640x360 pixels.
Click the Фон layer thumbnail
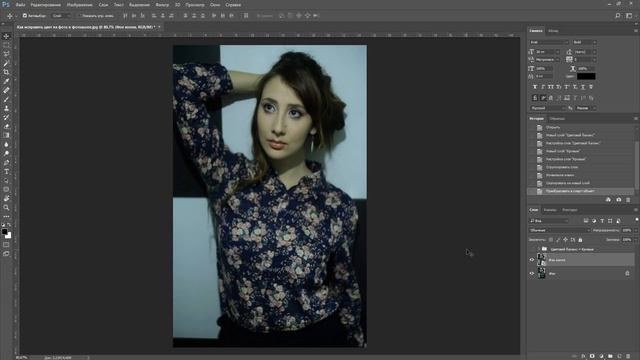pyautogui.click(x=542, y=273)
